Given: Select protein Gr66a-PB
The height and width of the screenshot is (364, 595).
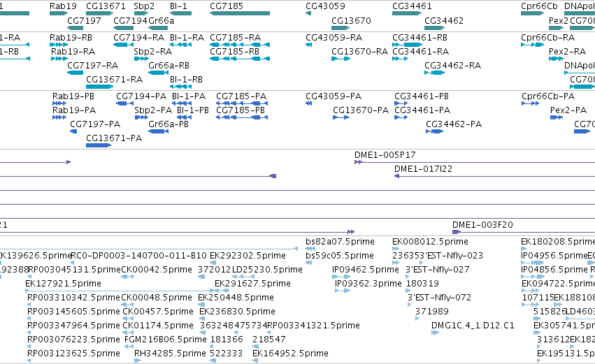Looking at the screenshot, I should [x=169, y=124].
